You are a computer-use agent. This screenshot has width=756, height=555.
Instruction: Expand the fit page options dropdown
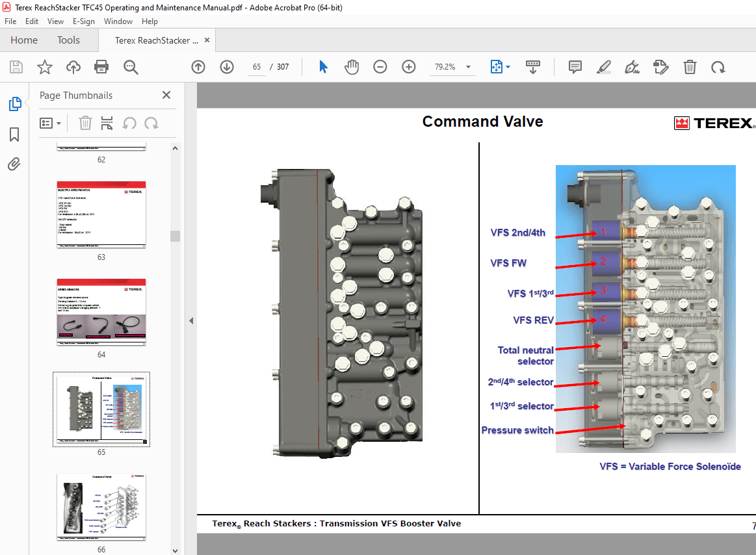tap(508, 67)
